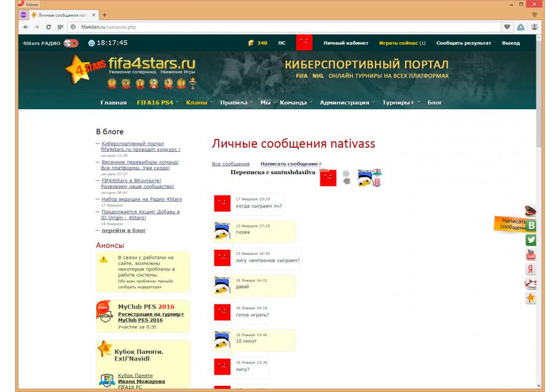Open Кубок Памяти Ивана Можарова link
This screenshot has height=392, width=560.
coord(142,379)
